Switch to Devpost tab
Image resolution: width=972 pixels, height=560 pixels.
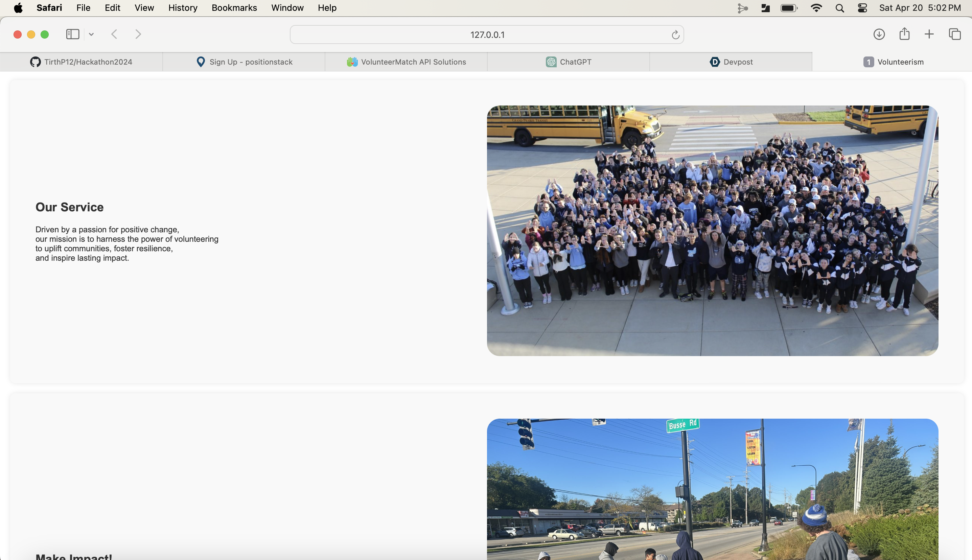731,62
